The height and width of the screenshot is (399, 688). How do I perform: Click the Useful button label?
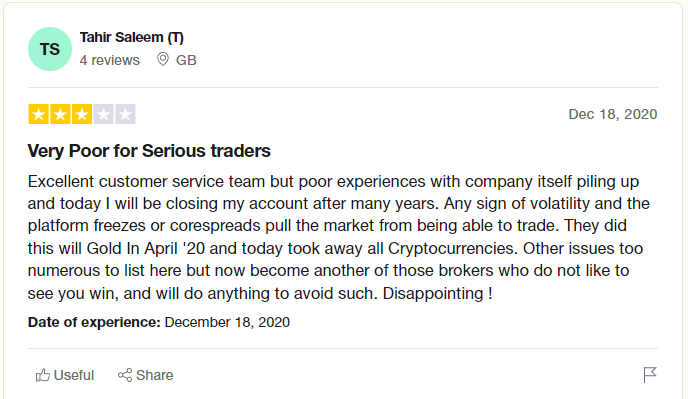(x=74, y=375)
